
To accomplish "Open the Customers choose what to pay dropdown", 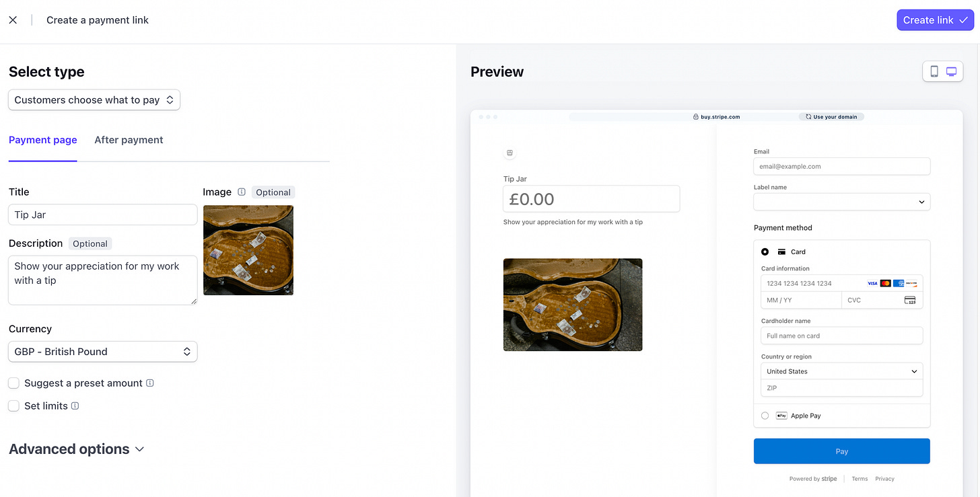I will 94,100.
